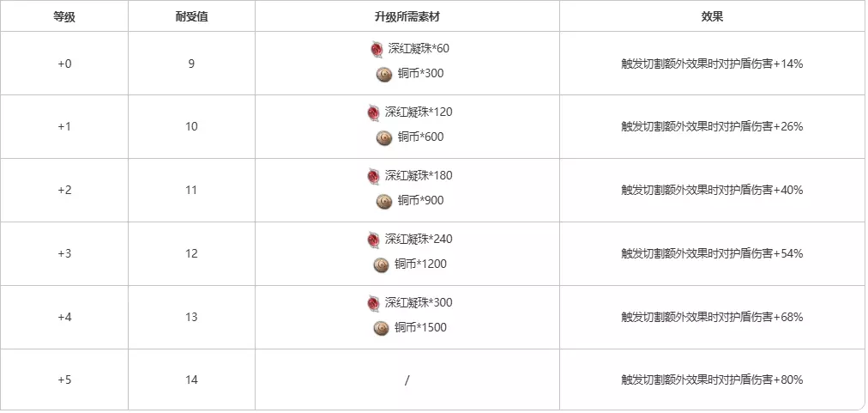Click the red bead icon beside 深红凝珠*180
Screen dimensions: 868x413
[373, 176]
